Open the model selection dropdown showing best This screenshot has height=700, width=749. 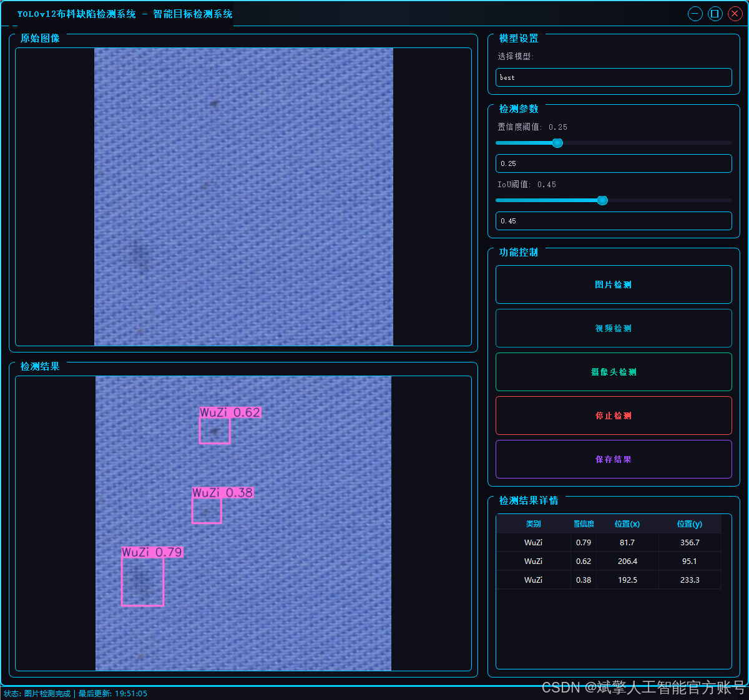click(x=614, y=77)
